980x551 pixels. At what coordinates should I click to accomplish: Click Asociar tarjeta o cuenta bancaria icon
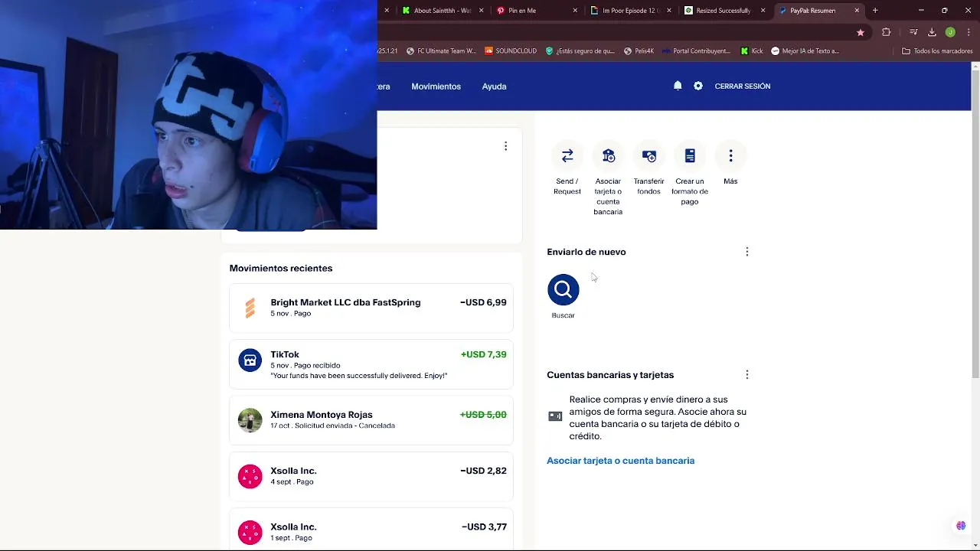(x=608, y=155)
